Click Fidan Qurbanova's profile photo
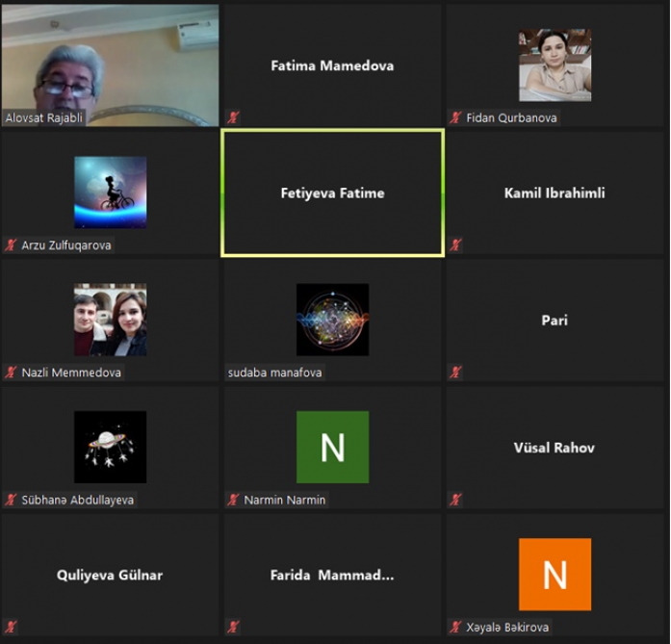671x644 pixels. point(555,65)
